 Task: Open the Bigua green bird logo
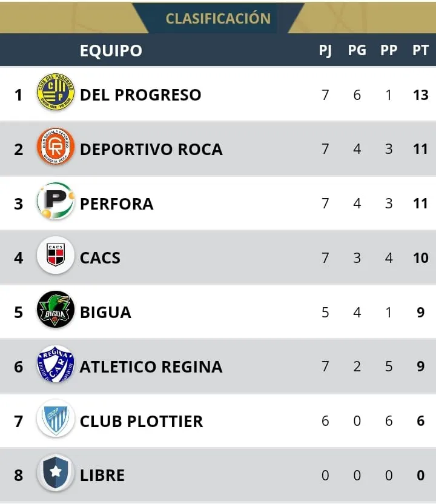point(56,311)
